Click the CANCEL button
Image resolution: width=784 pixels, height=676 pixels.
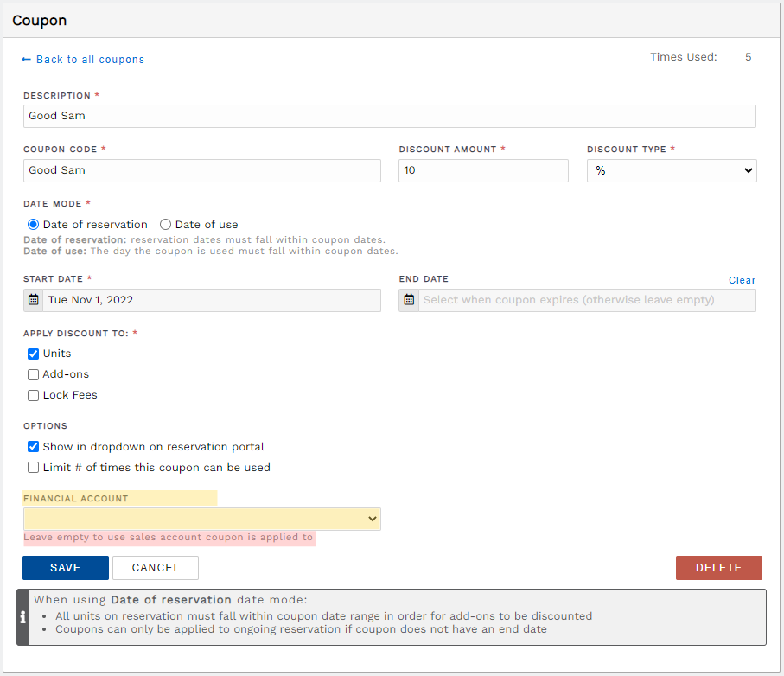click(x=155, y=568)
